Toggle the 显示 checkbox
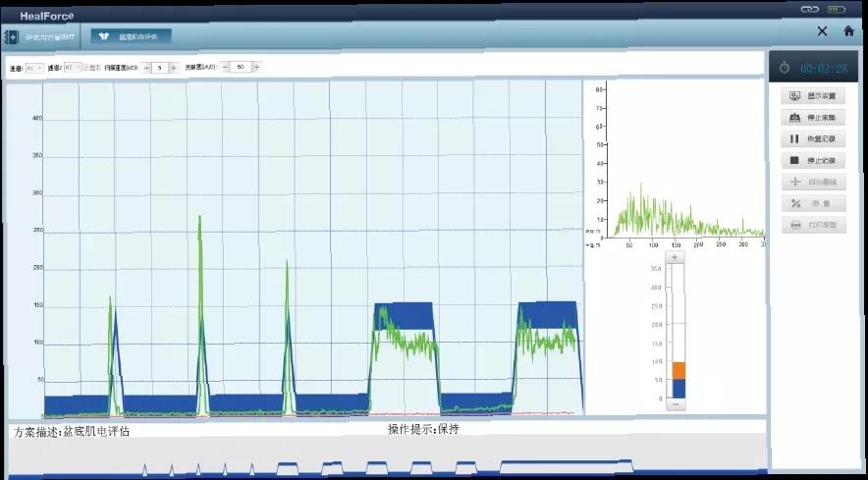This screenshot has height=480, width=868. (85, 68)
